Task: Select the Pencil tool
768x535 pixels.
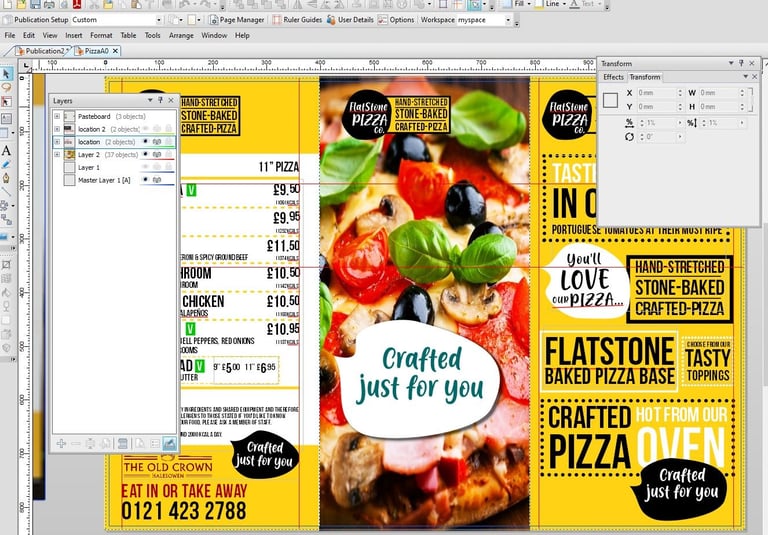Action: click(x=6, y=164)
